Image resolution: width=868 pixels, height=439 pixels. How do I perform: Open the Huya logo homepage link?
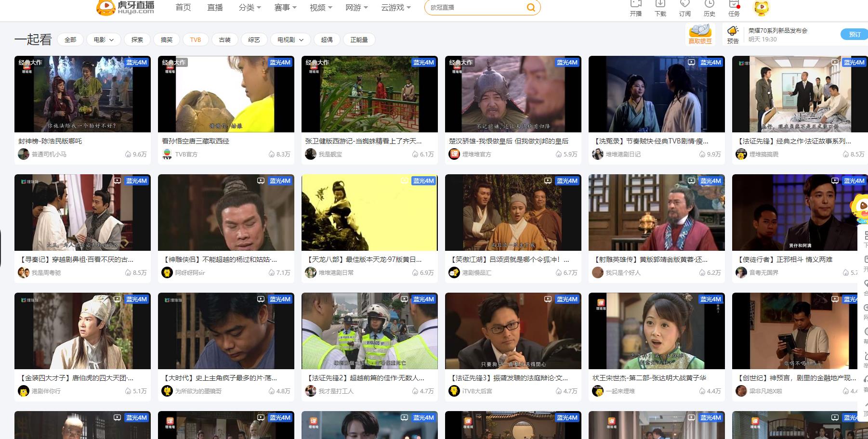pos(125,7)
